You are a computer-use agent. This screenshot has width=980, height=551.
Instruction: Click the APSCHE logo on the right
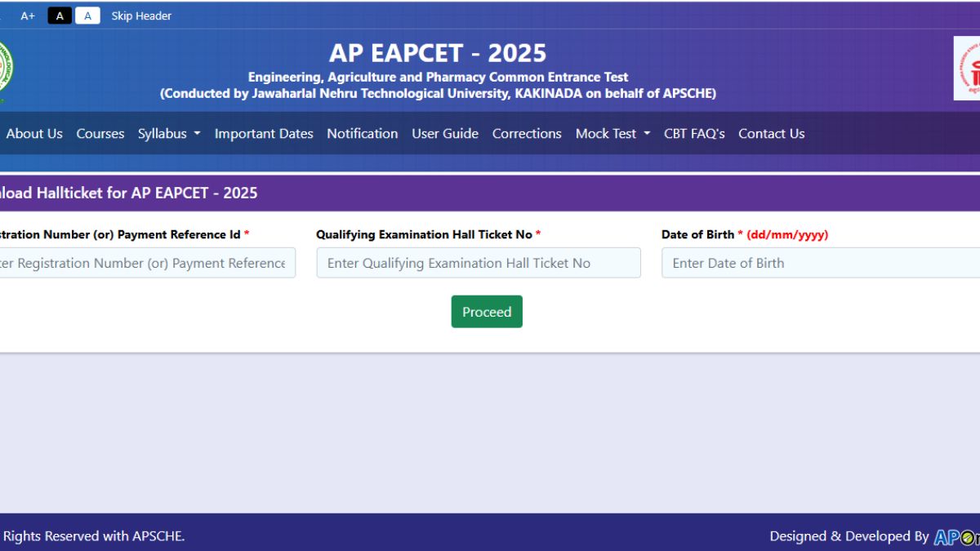pos(967,69)
